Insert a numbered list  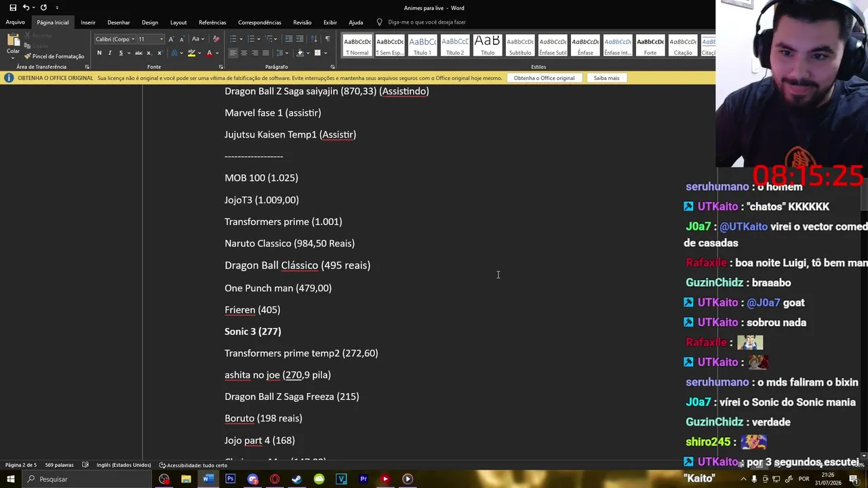250,39
